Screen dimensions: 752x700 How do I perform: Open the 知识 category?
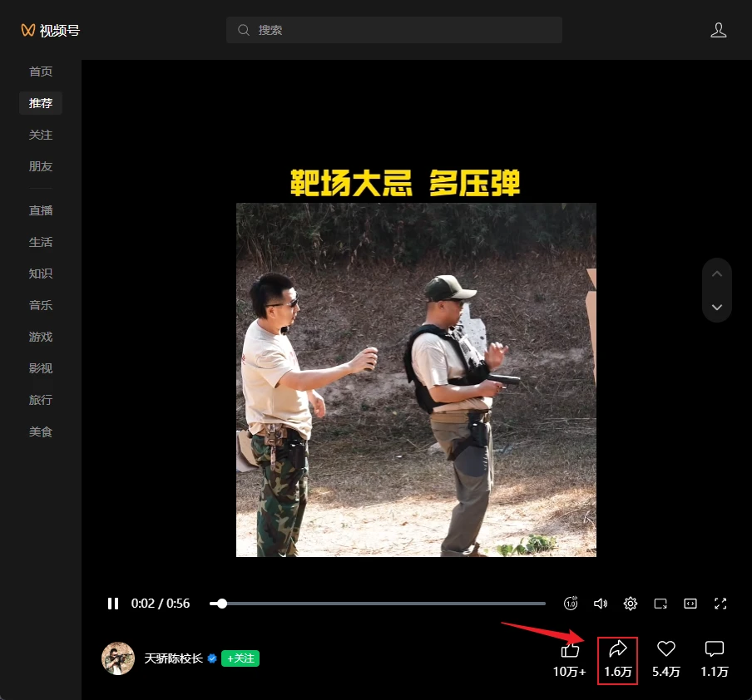click(41, 274)
